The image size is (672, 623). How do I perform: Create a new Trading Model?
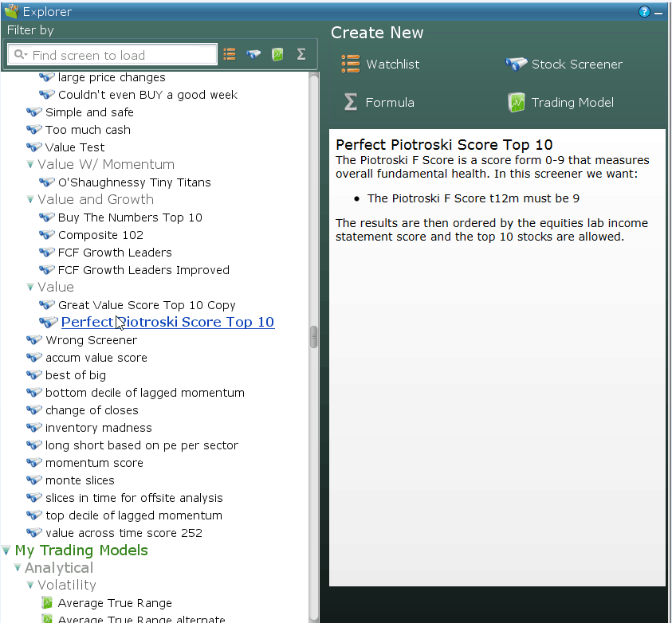click(560, 103)
